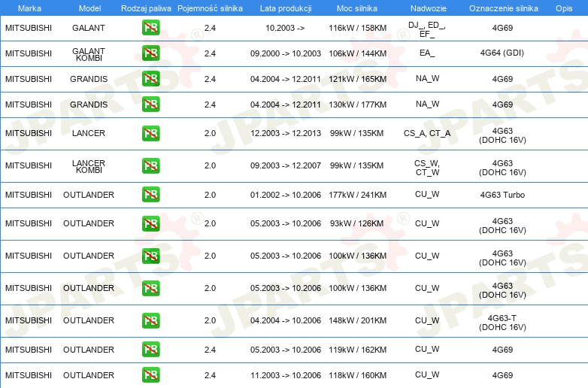Click the EA_ body code cell
This screenshot has height=388, width=588.
[x=427, y=53]
